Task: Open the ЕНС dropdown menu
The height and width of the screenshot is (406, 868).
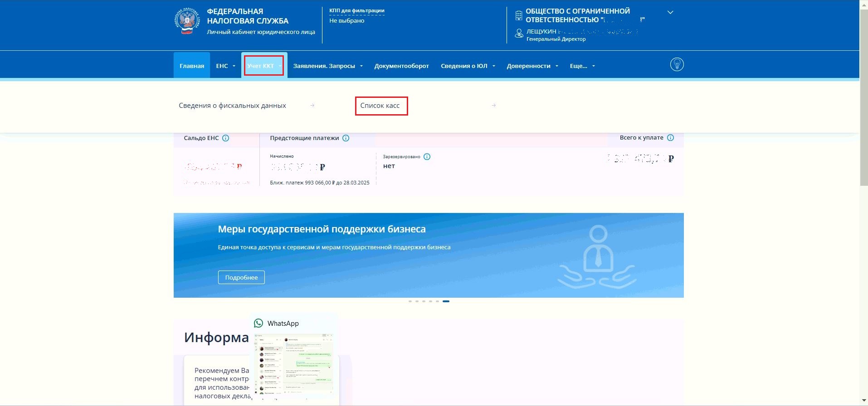Action: tap(225, 66)
